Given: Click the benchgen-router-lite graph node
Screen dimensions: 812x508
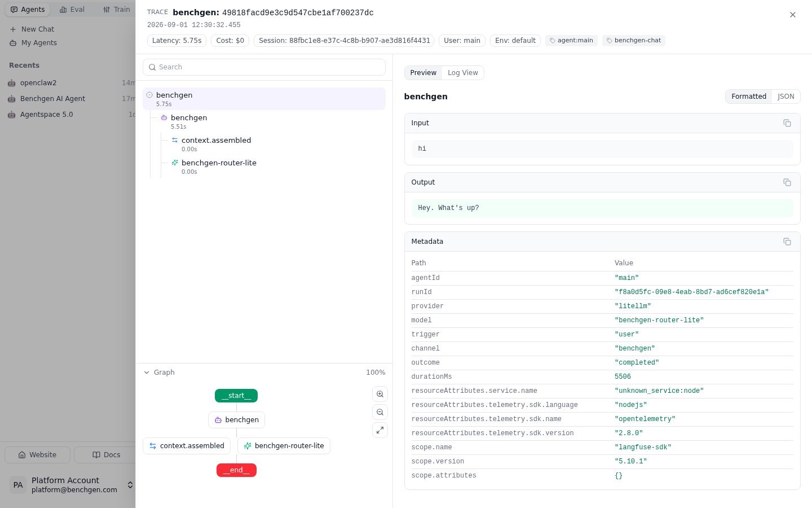Looking at the screenshot, I should 284,446.
